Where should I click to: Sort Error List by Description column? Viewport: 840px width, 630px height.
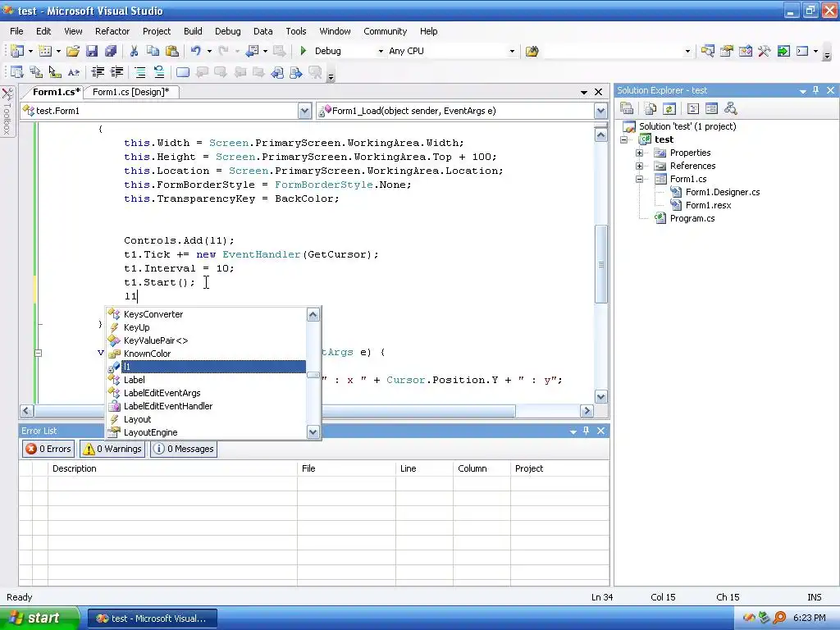pos(172,468)
